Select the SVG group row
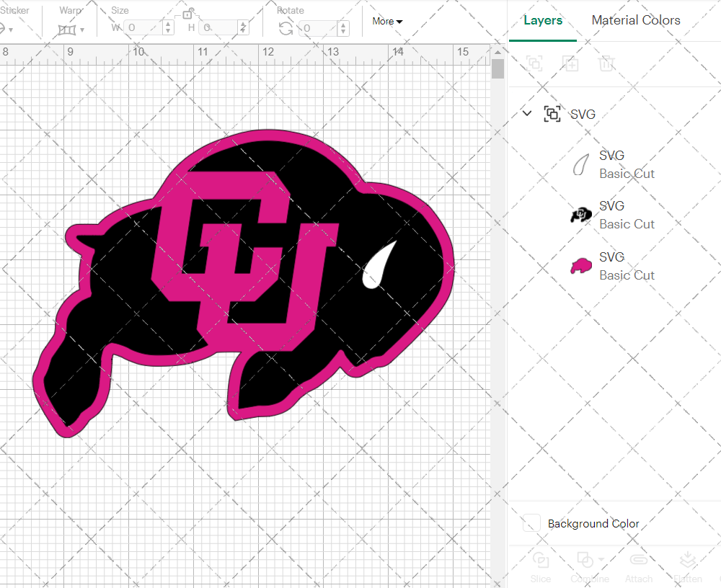Screen dimensions: 721x588 (615, 114)
